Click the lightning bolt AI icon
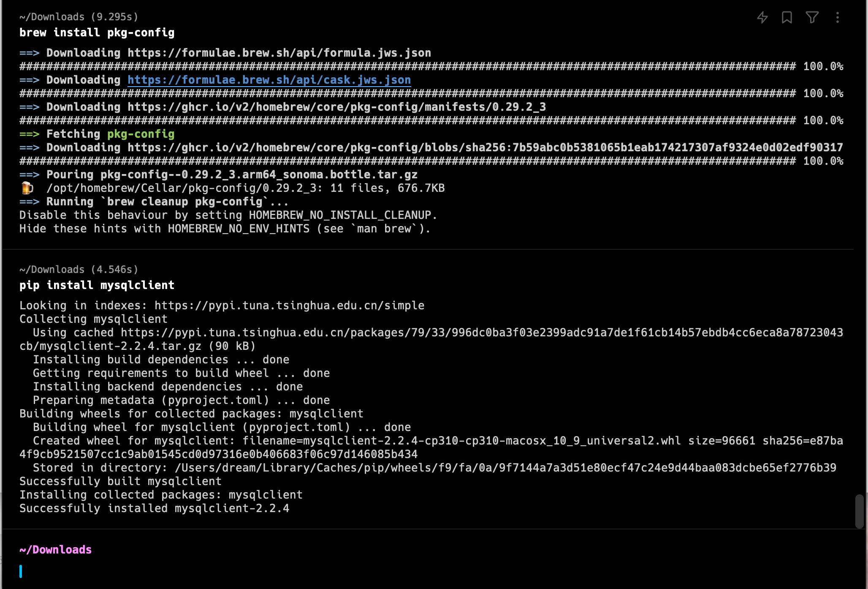 (762, 17)
